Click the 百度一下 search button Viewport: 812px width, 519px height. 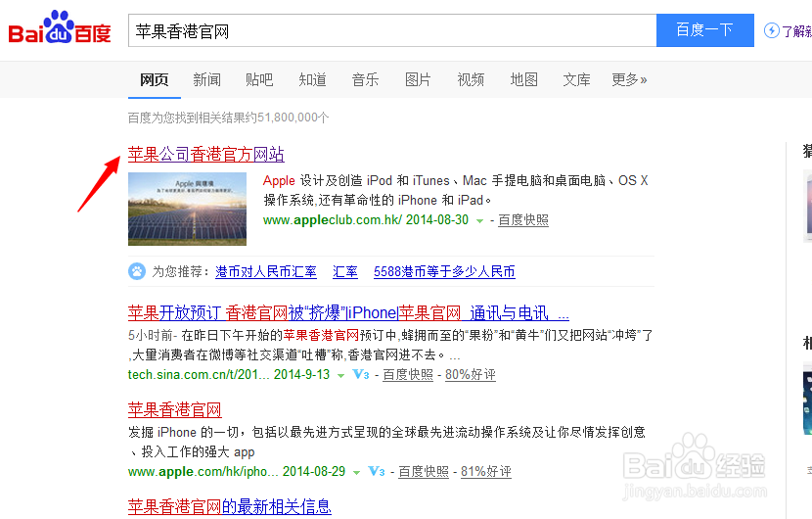(704, 30)
